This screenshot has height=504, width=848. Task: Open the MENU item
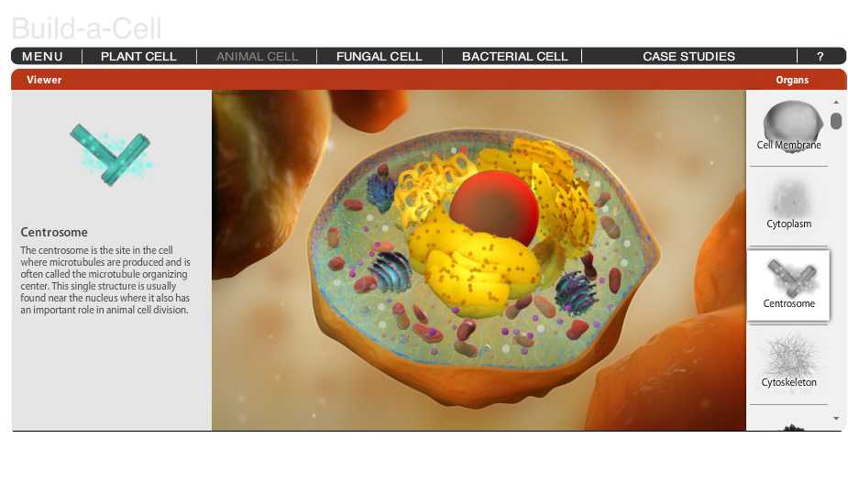tap(43, 56)
